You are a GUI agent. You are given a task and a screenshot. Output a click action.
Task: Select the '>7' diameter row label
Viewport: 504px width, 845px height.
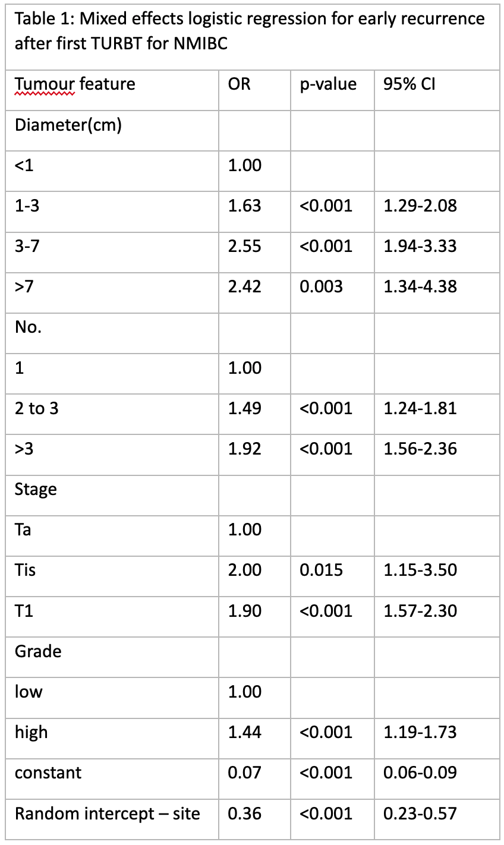pos(24,286)
